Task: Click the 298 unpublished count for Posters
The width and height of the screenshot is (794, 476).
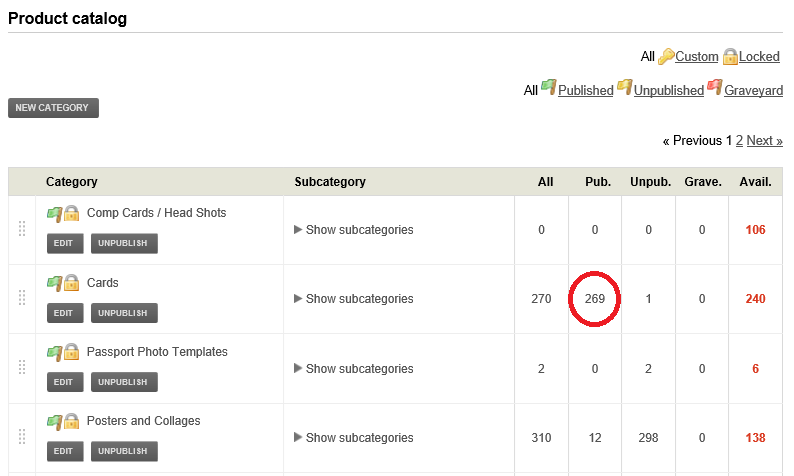Action: tap(648, 438)
